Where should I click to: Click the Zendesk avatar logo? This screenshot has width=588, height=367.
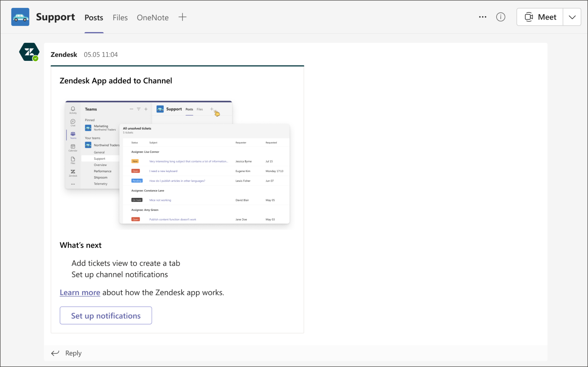(29, 52)
